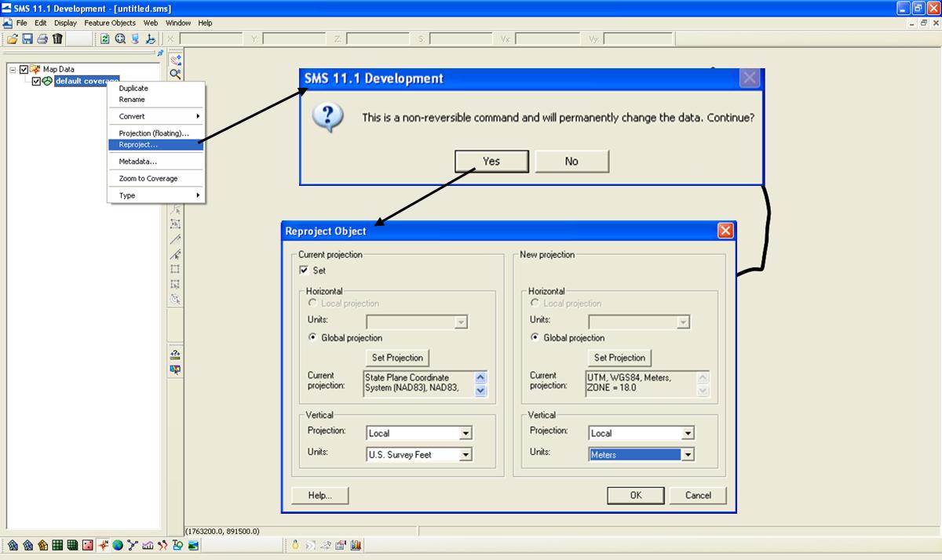This screenshot has height=560, width=942.
Task: Open U.S. Survey Feet units dropdown
Action: pos(466,454)
